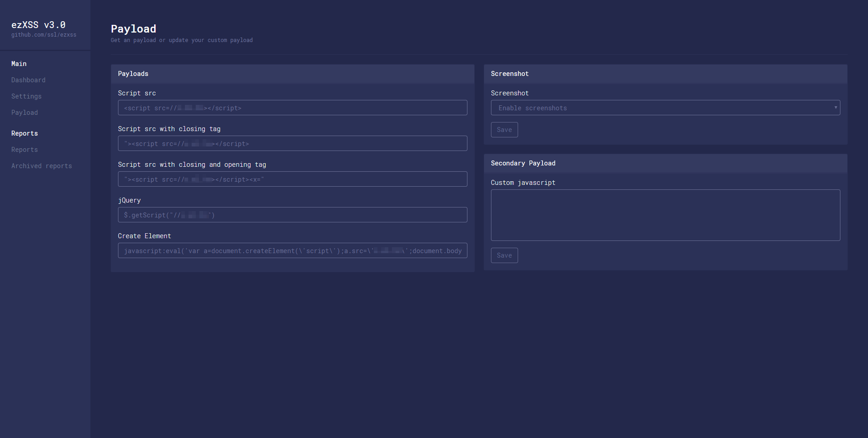Viewport: 868px width, 438px height.
Task: Open github.com/ssl/ezxss link
Action: (x=44, y=35)
